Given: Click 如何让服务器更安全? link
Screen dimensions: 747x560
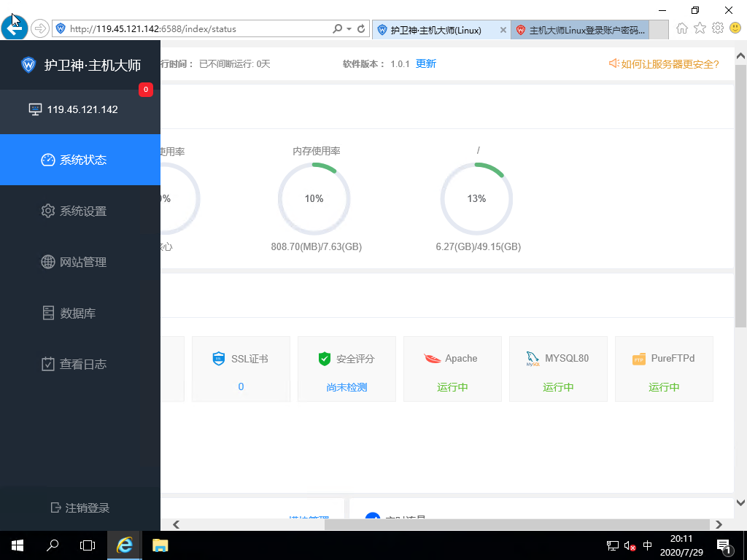Looking at the screenshot, I should pyautogui.click(x=664, y=64).
